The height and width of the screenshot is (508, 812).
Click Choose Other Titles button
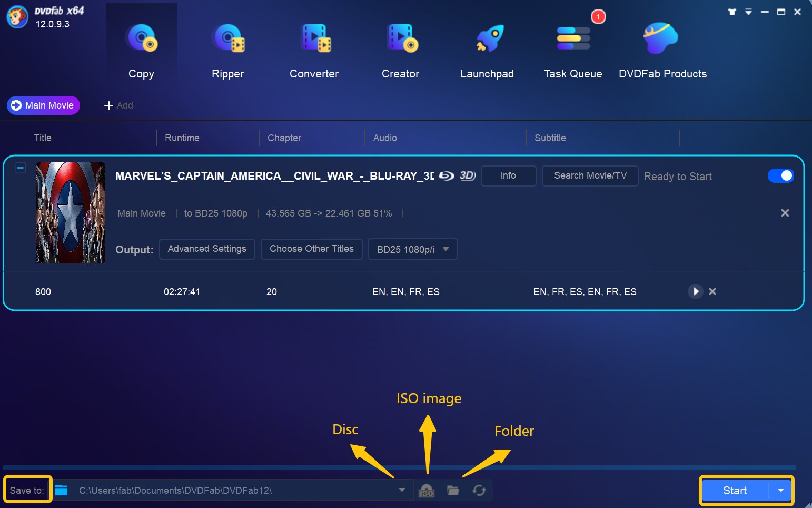(311, 249)
